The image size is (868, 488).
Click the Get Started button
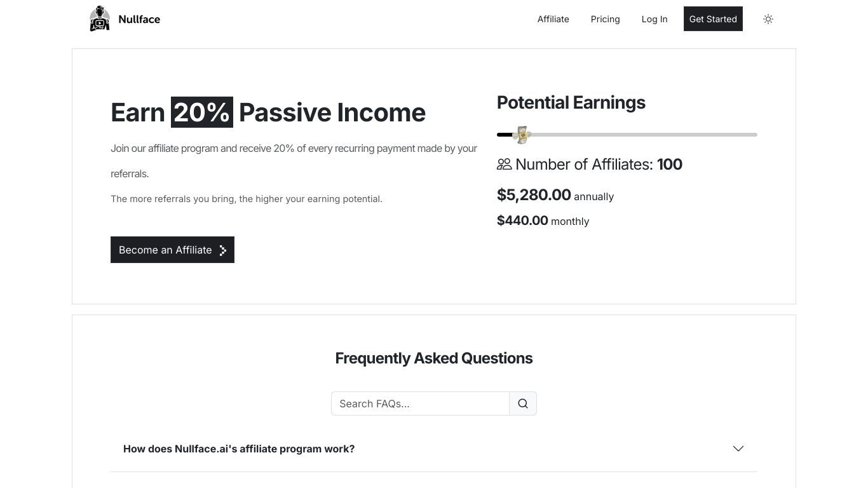tap(713, 19)
